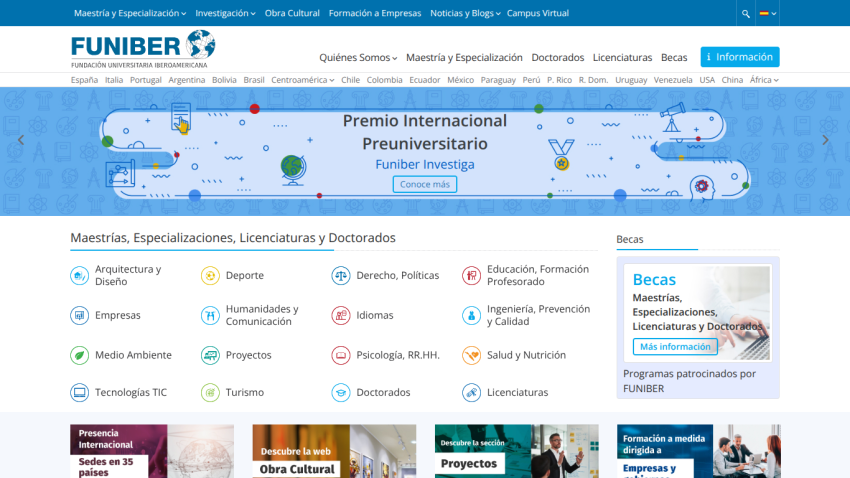Expand Noticias y Blogs dropdown
Image resolution: width=850 pixels, height=478 pixels.
pos(465,13)
